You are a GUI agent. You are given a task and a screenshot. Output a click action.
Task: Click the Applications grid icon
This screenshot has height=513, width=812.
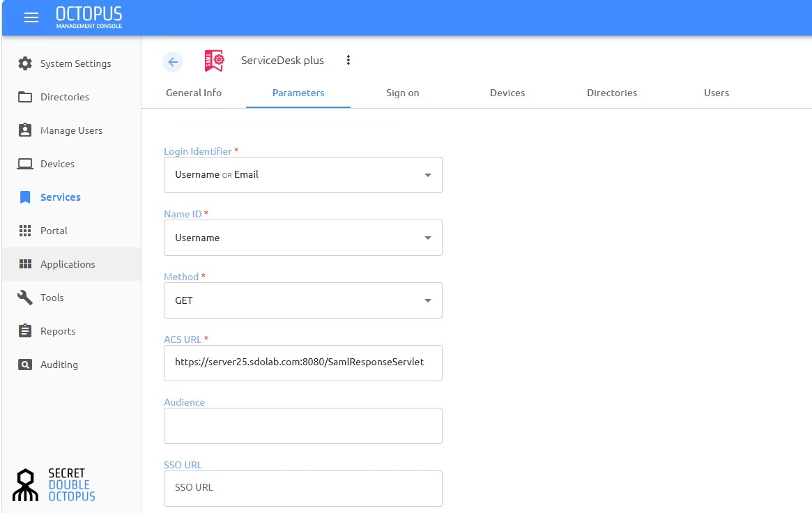pyautogui.click(x=25, y=264)
